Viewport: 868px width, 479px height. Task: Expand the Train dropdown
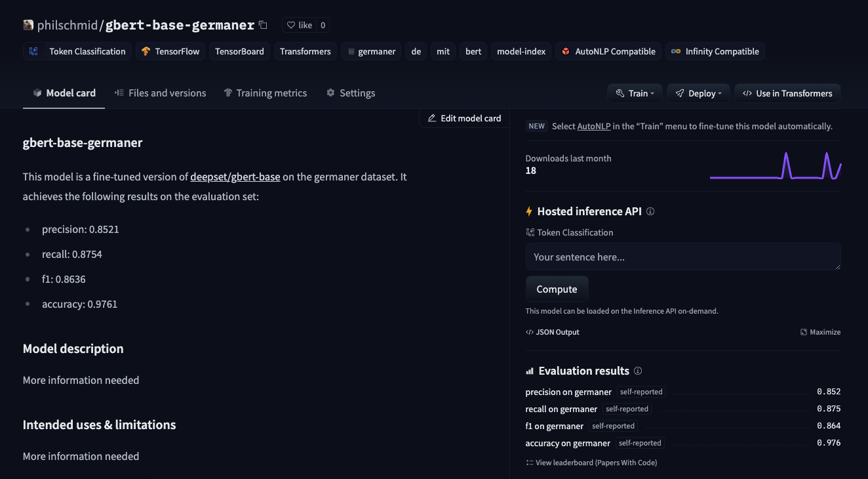coord(635,93)
